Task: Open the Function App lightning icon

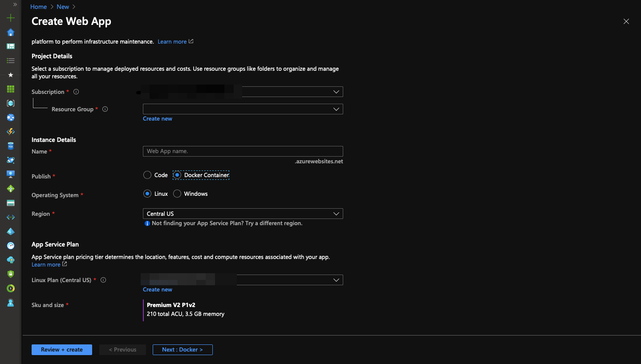Action: click(11, 132)
